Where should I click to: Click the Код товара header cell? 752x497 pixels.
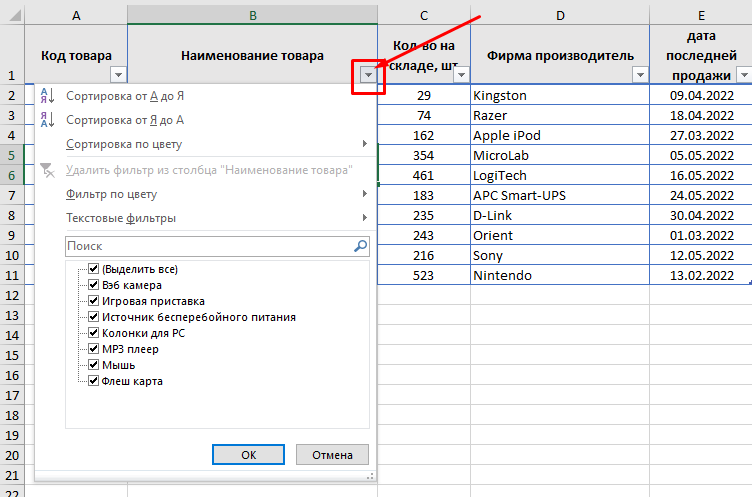tap(76, 55)
